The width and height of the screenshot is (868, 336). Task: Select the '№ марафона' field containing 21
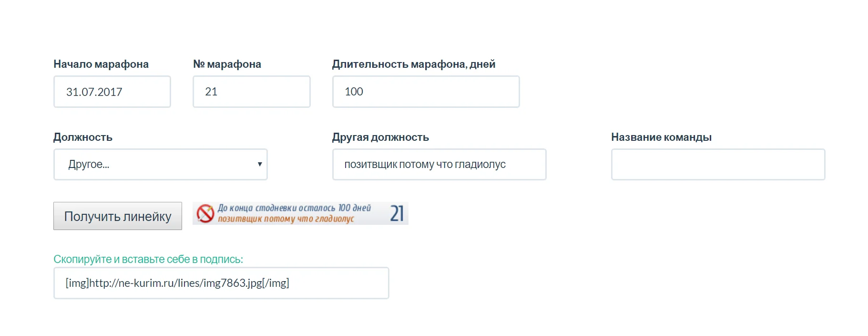[251, 92]
